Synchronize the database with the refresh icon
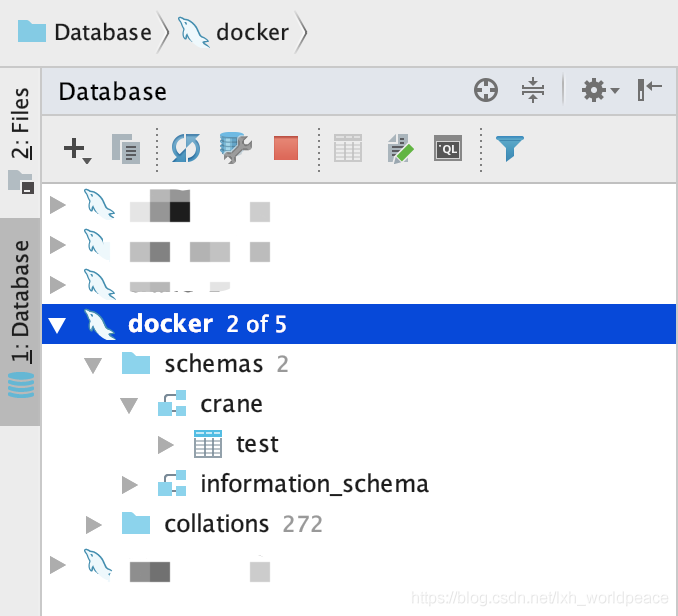Screen dimensions: 678x616 click(x=186, y=148)
